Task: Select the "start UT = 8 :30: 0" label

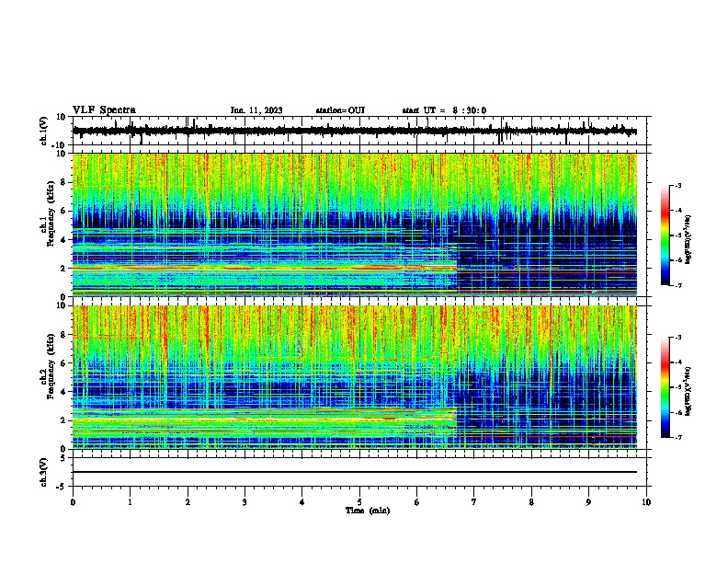Action: [x=444, y=110]
